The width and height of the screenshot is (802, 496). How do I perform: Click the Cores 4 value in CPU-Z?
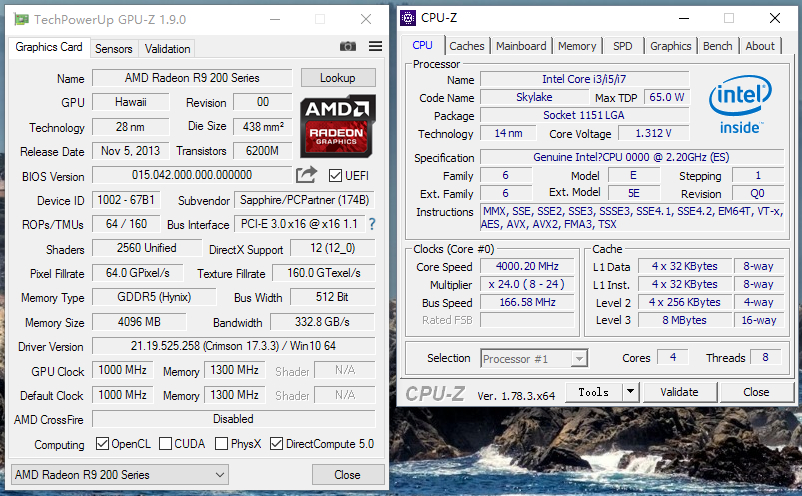click(x=673, y=357)
